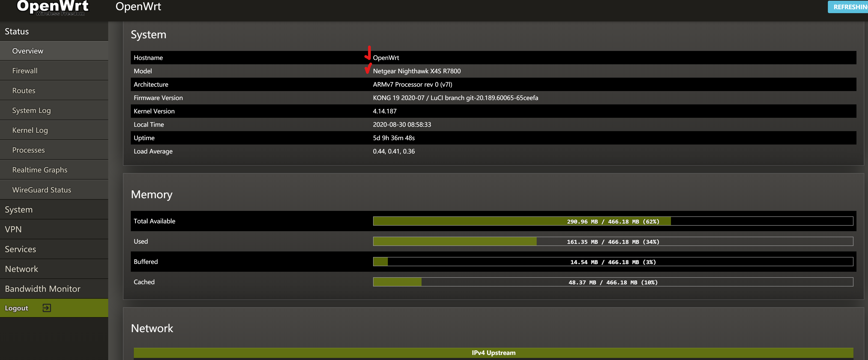The width and height of the screenshot is (868, 360).
Task: Click the Kernel Version label
Action: [154, 111]
